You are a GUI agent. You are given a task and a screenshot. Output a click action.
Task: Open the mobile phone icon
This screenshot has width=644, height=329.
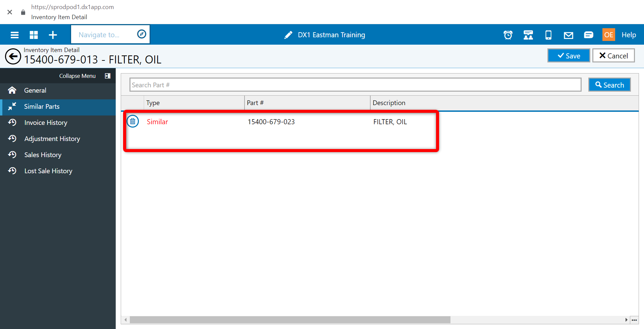coord(548,35)
